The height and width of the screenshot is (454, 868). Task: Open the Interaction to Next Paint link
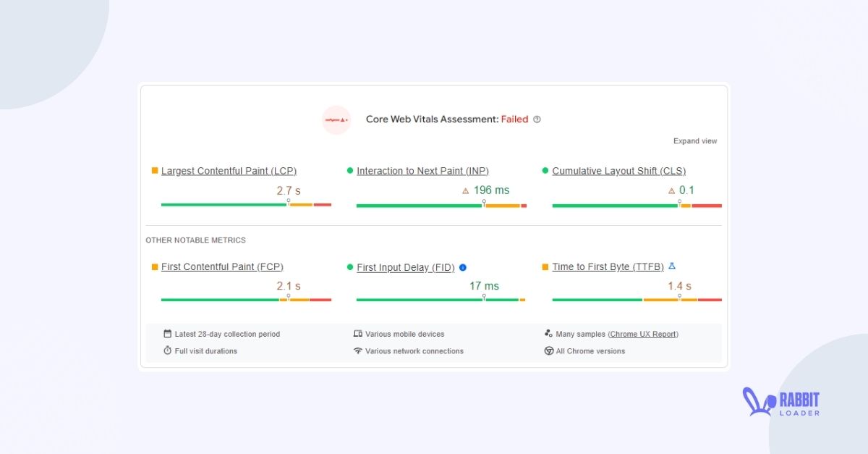pos(423,171)
